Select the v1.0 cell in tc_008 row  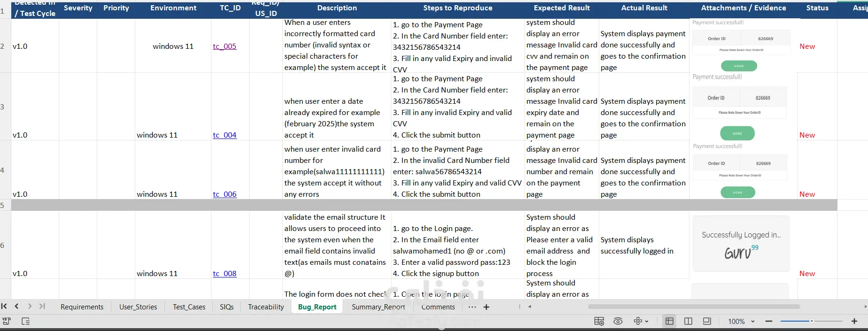tap(35, 245)
